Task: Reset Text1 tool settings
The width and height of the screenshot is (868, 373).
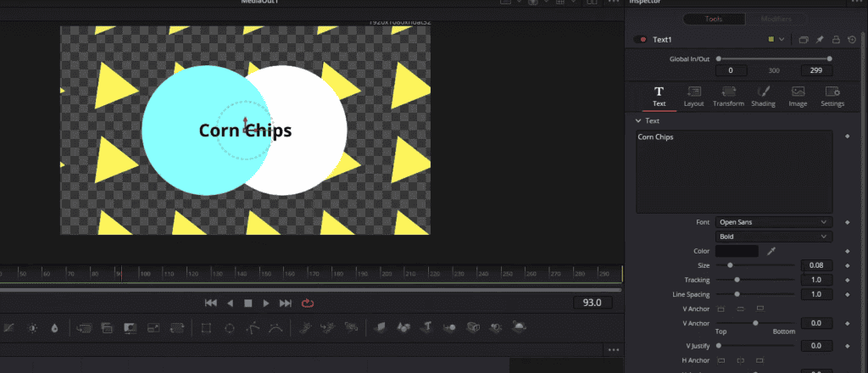Action: pyautogui.click(x=852, y=40)
